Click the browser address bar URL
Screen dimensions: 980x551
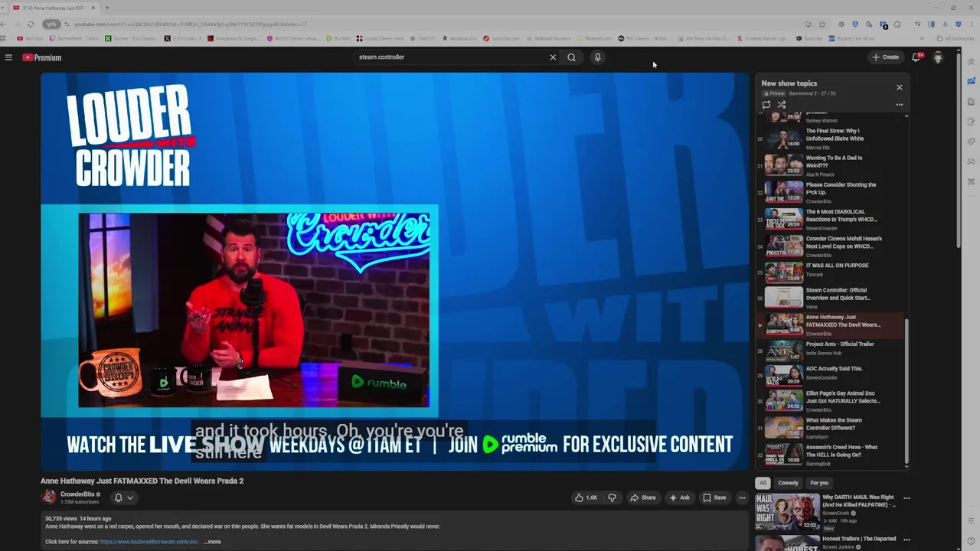click(x=191, y=24)
